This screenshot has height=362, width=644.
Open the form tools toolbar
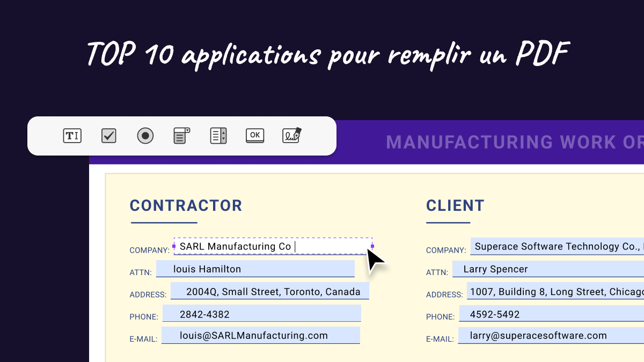click(182, 136)
